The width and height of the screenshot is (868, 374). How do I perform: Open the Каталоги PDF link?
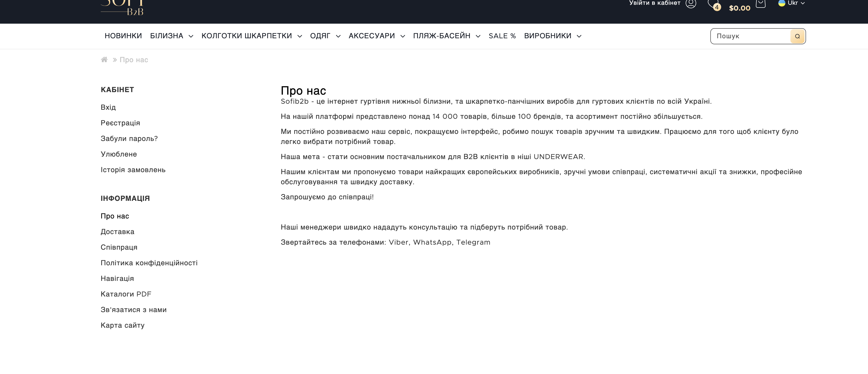[x=126, y=294]
